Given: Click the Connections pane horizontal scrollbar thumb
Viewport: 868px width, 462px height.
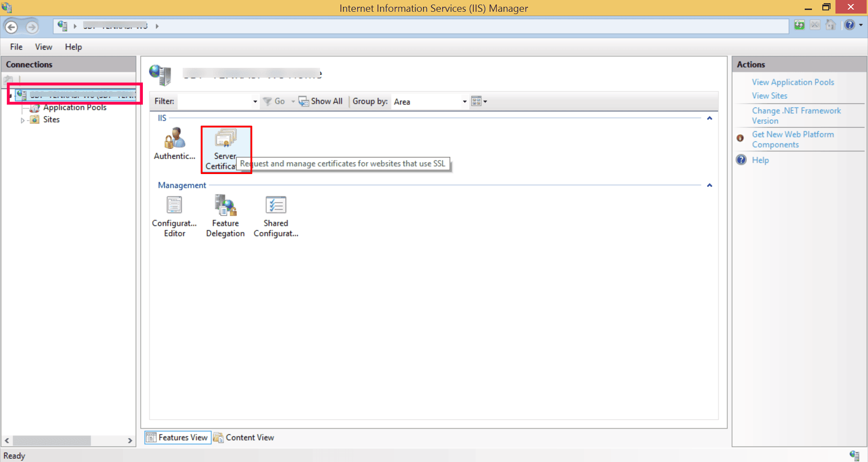Looking at the screenshot, I should [x=52, y=440].
